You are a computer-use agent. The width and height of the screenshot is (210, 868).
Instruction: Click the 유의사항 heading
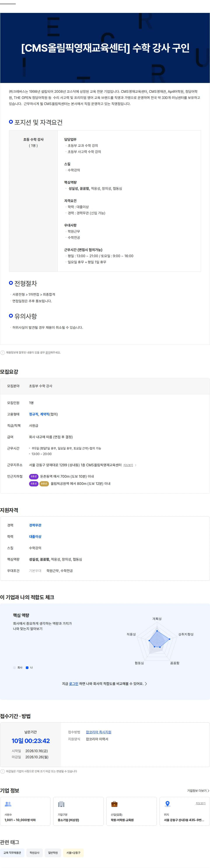(x=26, y=316)
